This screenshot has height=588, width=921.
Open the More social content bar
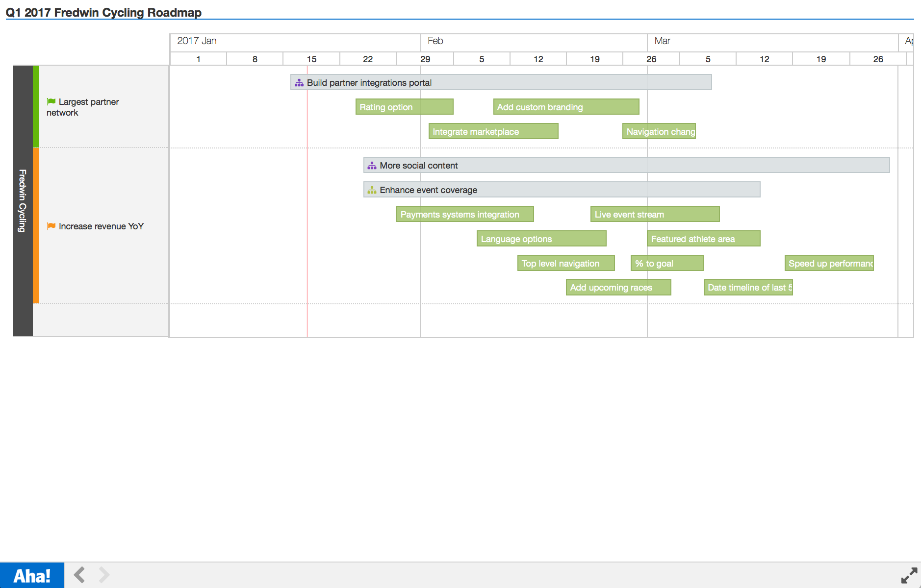pos(627,165)
